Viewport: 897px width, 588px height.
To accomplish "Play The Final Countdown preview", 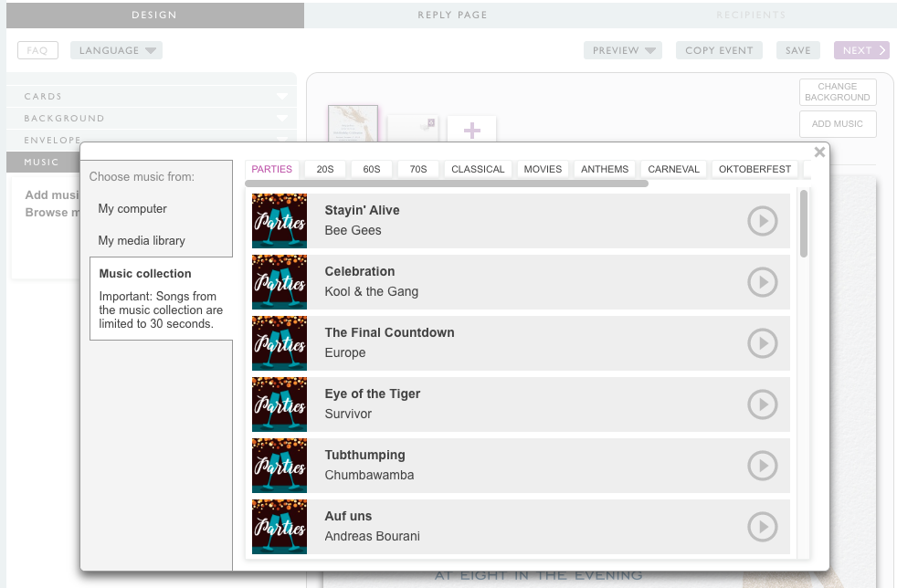I will tap(762, 343).
